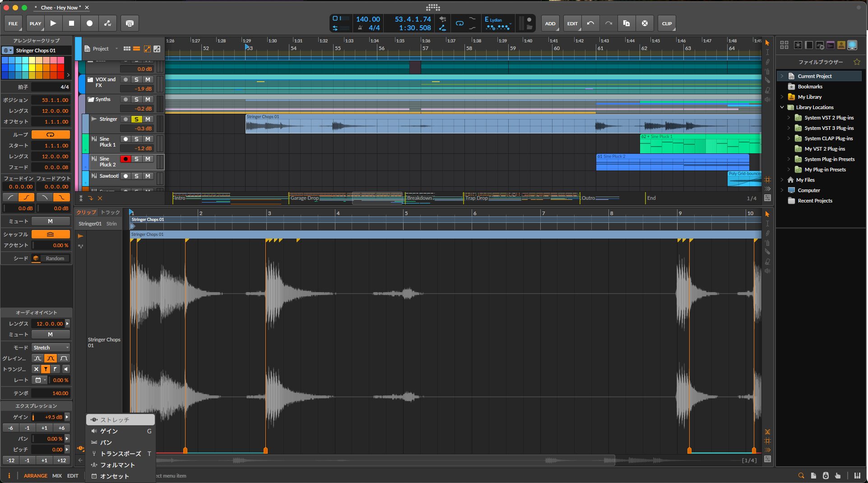Click the transport Play triangle icon
The width and height of the screenshot is (868, 483).
53,23
